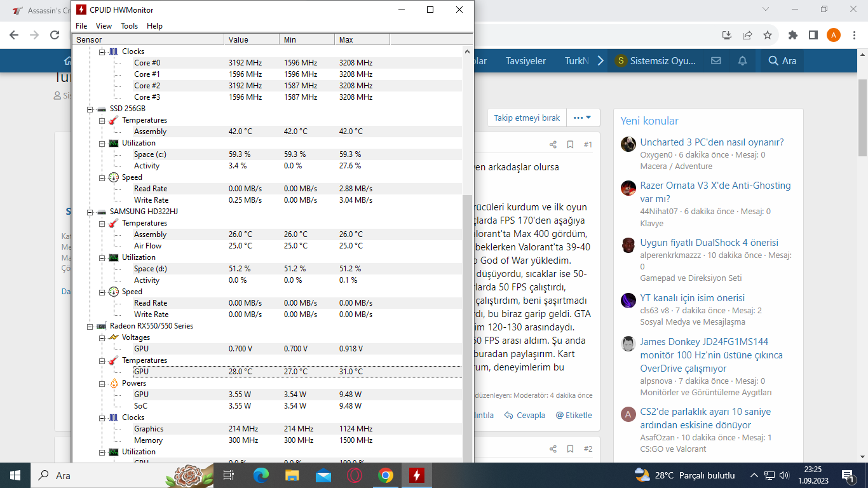Collapse the Clocks node above Core #0

(102, 51)
